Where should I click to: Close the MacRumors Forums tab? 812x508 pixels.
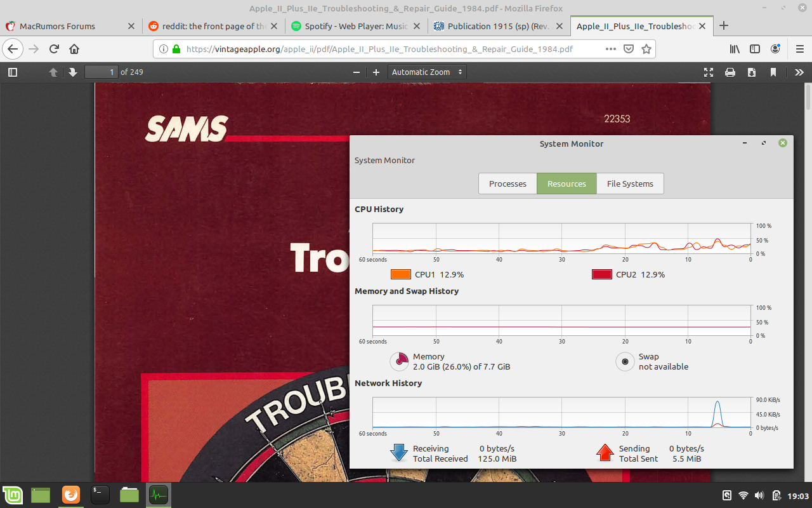point(131,27)
